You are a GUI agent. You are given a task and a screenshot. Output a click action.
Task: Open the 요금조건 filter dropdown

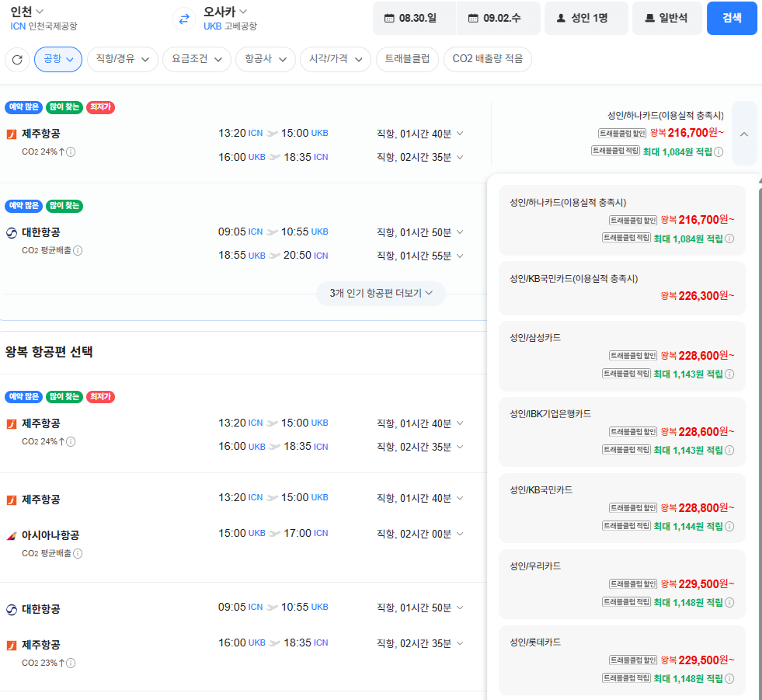pos(197,59)
